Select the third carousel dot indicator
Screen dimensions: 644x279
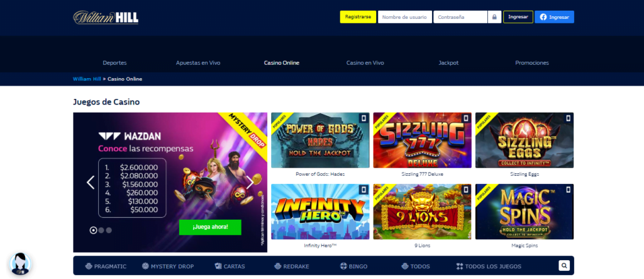click(x=109, y=231)
